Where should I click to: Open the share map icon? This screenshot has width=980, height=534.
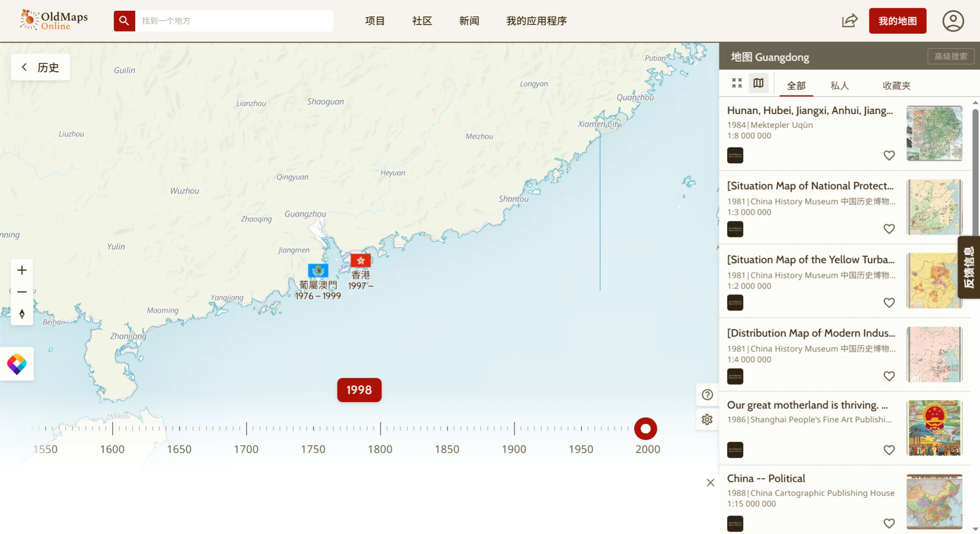(x=849, y=21)
